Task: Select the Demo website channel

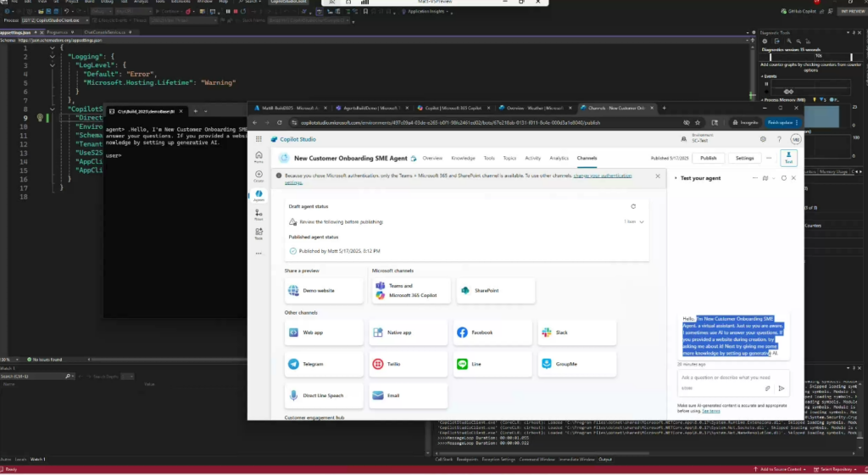Action: pyautogui.click(x=324, y=290)
